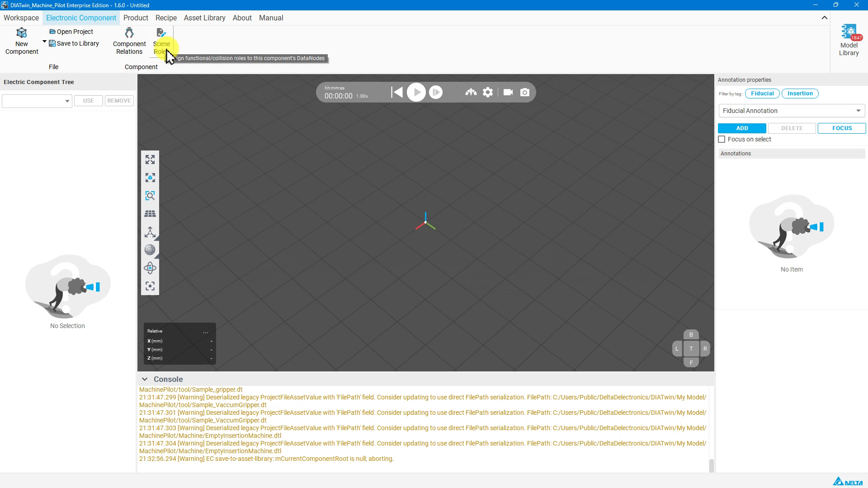Select the Front view on the view cube
Screen dimensions: 868x488
coord(691,362)
